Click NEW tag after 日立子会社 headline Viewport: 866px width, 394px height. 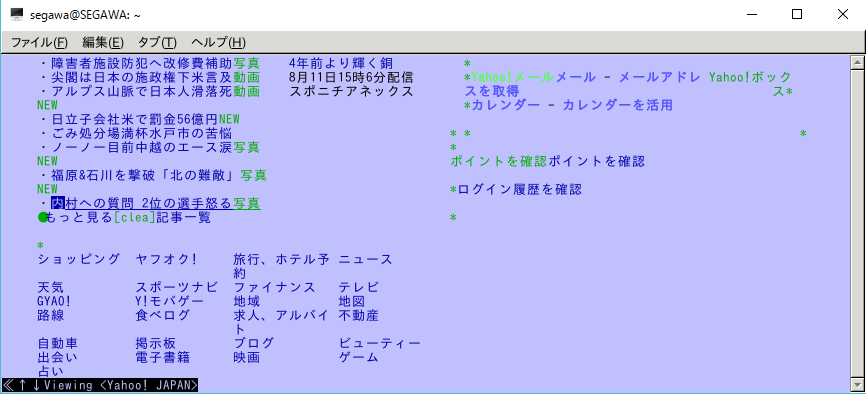[x=229, y=119]
